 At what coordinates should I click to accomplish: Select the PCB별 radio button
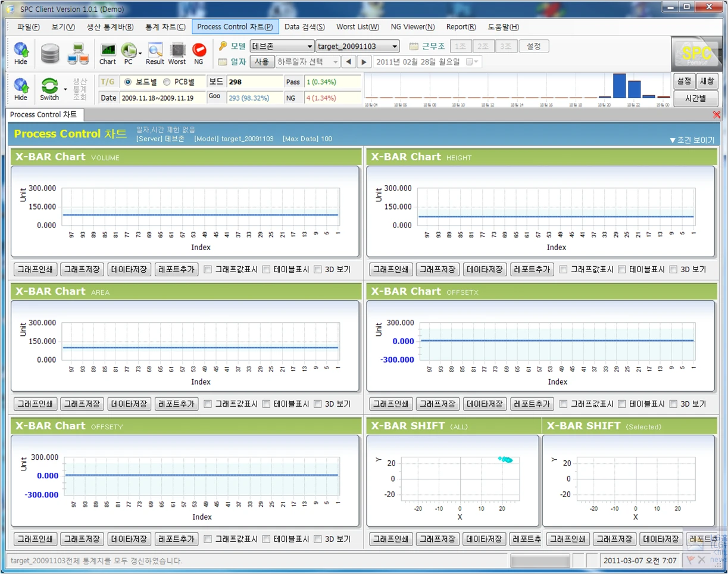pyautogui.click(x=166, y=82)
